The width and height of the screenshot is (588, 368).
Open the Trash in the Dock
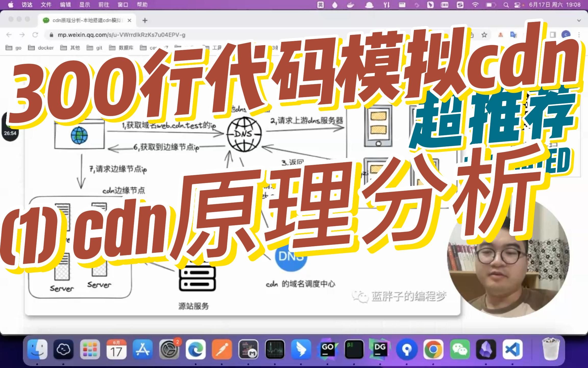coord(550,349)
